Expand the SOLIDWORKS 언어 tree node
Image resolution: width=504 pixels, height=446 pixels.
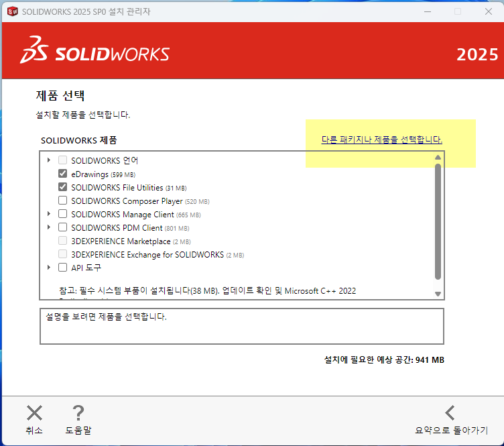49,160
